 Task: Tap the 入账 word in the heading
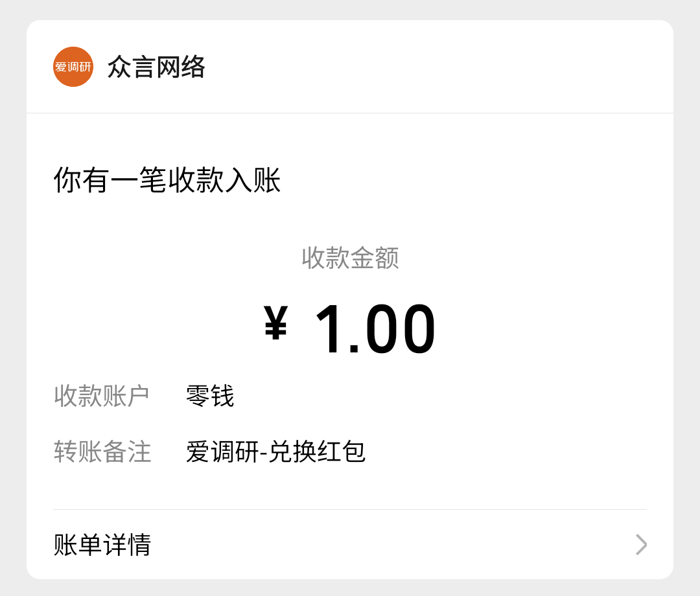click(253, 180)
